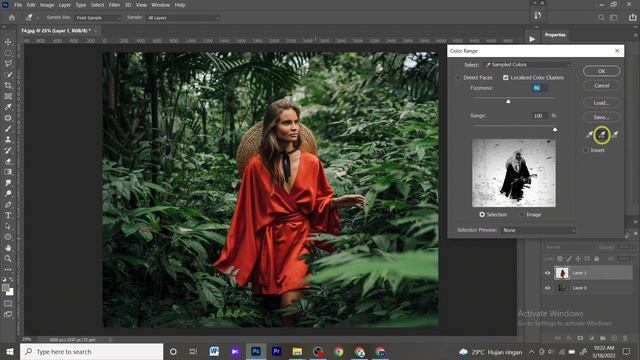Image resolution: width=640 pixels, height=360 pixels.
Task: Select the Move tool
Action: 8,42
